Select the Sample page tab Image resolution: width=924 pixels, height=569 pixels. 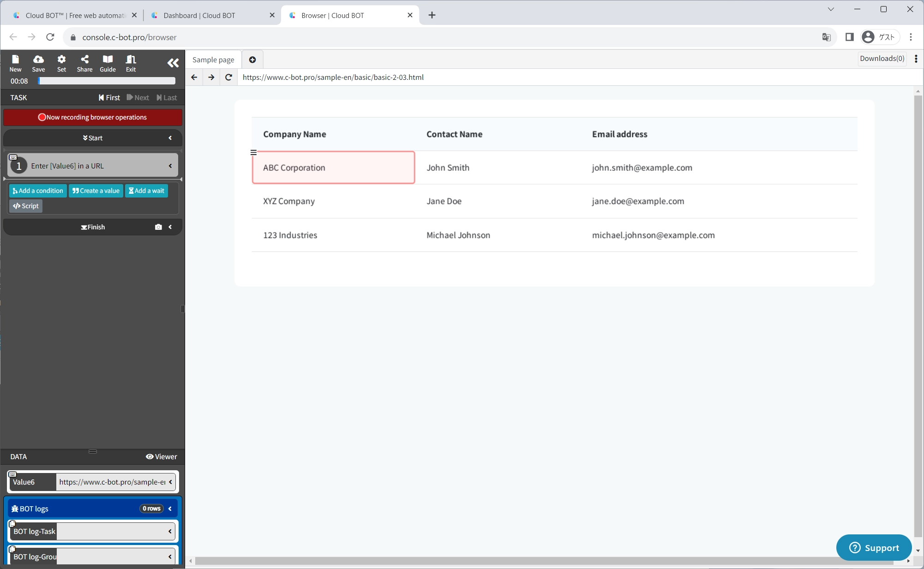pos(213,60)
